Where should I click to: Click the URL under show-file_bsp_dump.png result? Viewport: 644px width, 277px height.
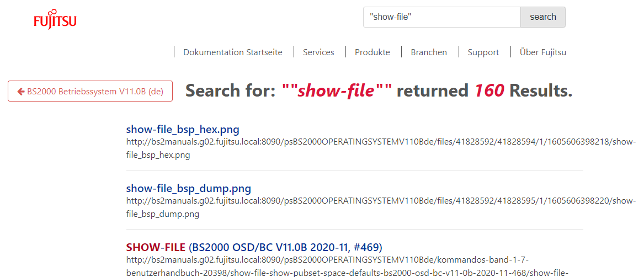pyautogui.click(x=381, y=201)
